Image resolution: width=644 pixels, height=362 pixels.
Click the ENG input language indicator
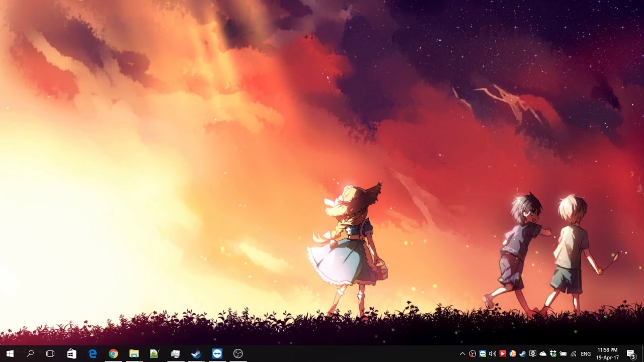click(x=586, y=354)
